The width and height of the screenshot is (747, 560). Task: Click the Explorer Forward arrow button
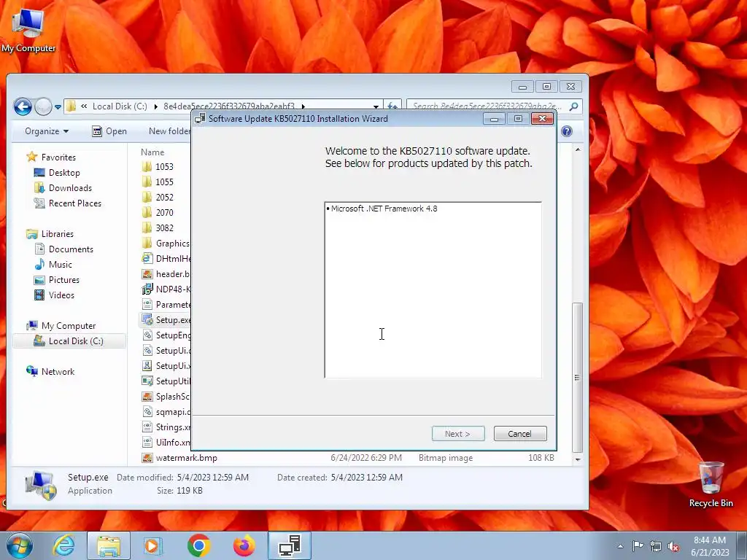click(x=43, y=106)
